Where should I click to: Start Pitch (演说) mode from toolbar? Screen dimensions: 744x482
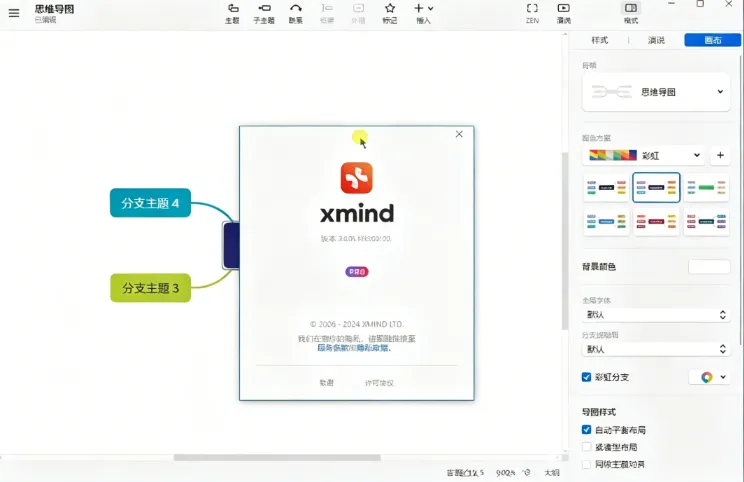point(564,13)
